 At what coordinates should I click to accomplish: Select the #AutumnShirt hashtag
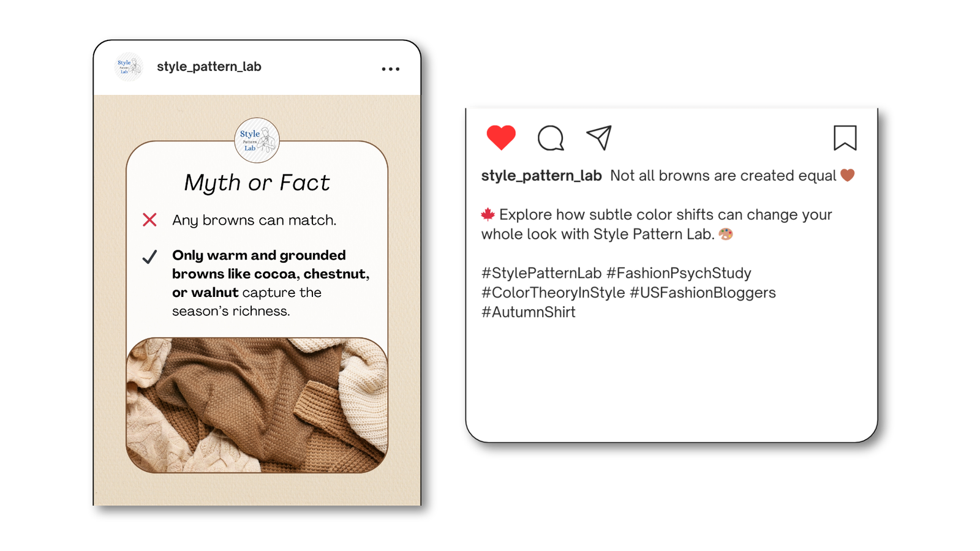(x=529, y=312)
